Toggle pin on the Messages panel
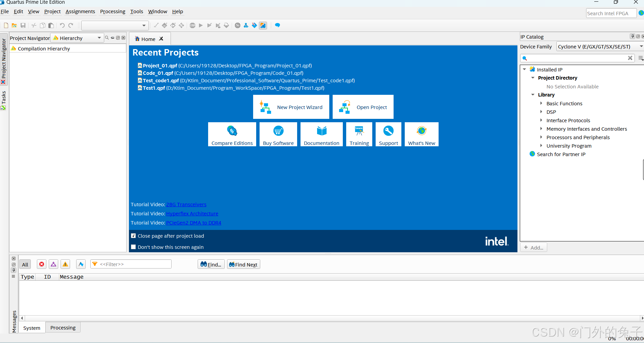 tap(14, 270)
